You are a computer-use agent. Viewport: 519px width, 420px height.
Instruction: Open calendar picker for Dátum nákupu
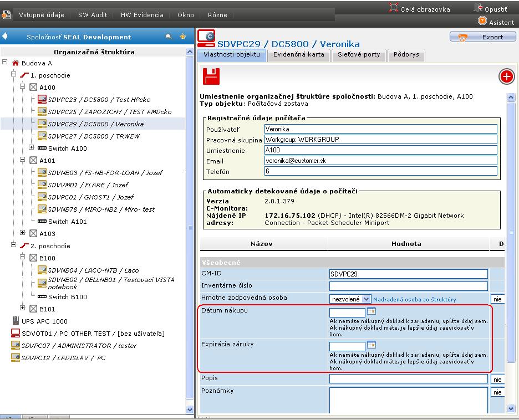coord(372,311)
